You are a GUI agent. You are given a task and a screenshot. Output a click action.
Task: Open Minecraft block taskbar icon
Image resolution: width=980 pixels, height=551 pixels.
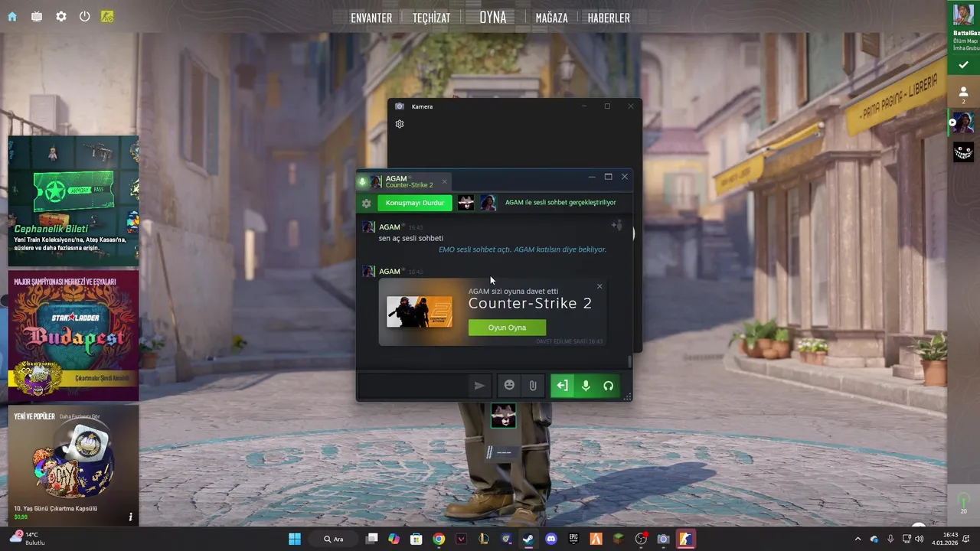pyautogui.click(x=619, y=539)
